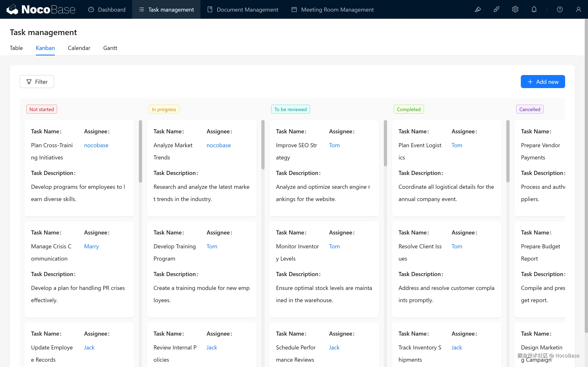588x367 pixels.
Task: Click the Dashboard gauge icon
Action: point(91,9)
